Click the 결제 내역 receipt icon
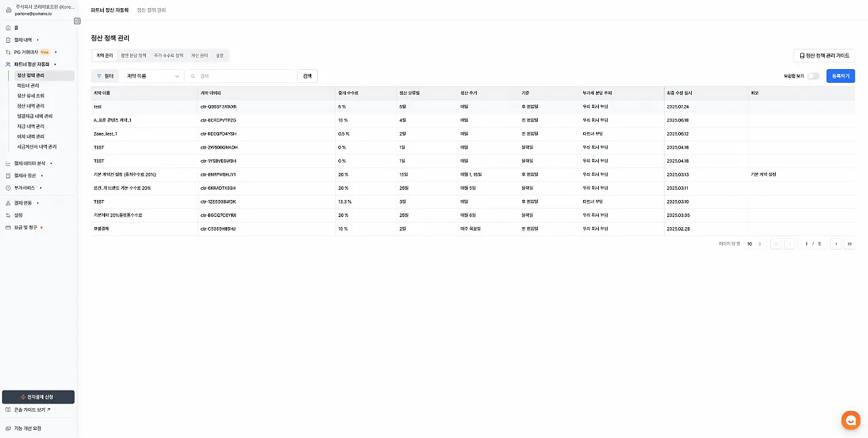The height and width of the screenshot is (438, 868). 8,40
